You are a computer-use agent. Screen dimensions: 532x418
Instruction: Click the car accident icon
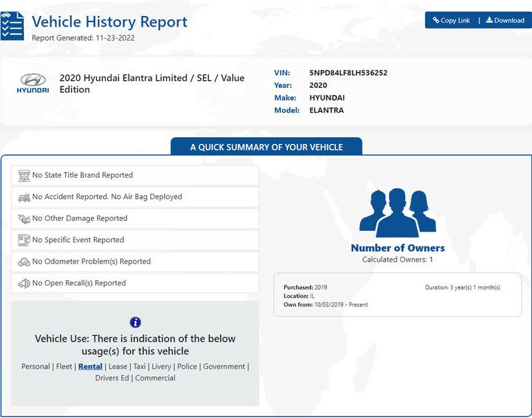[x=24, y=197]
